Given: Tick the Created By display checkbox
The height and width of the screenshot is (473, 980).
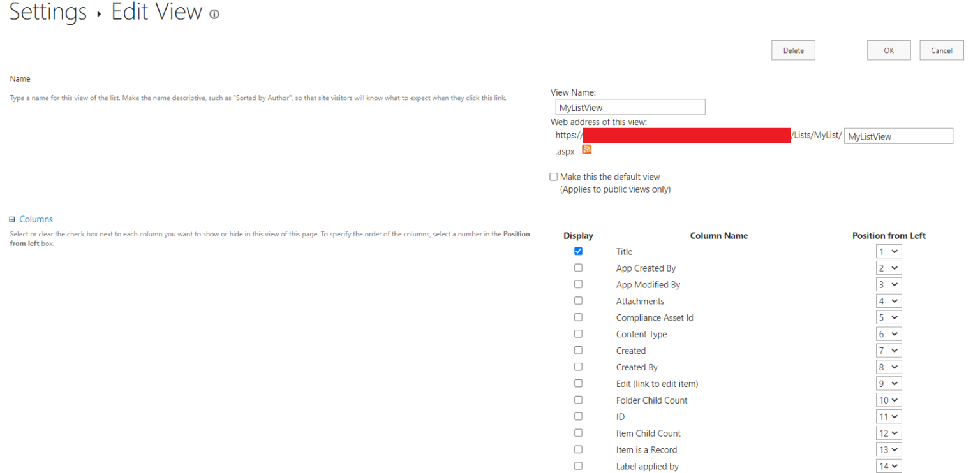Looking at the screenshot, I should (579, 367).
